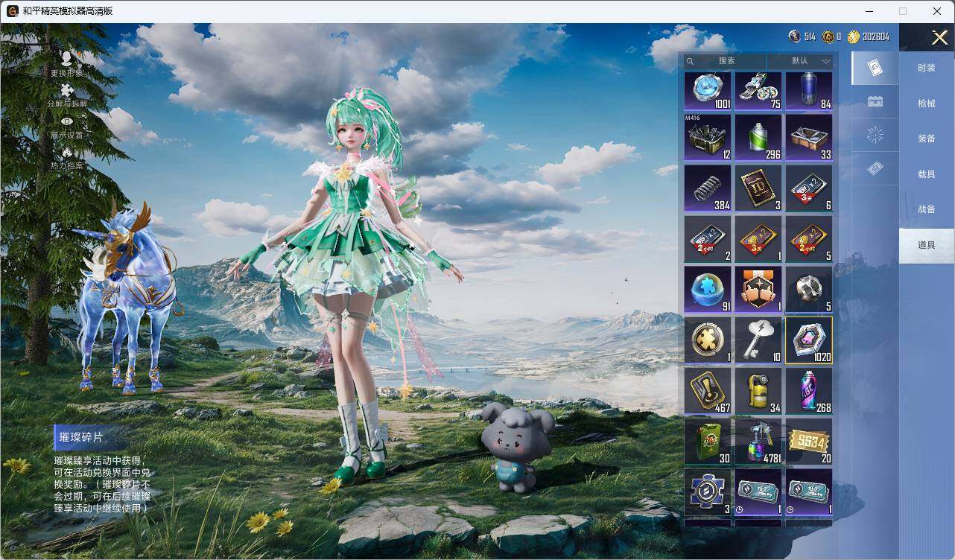The image size is (955, 560).
Task: Select the cloud key item with count 10
Action: point(758,340)
